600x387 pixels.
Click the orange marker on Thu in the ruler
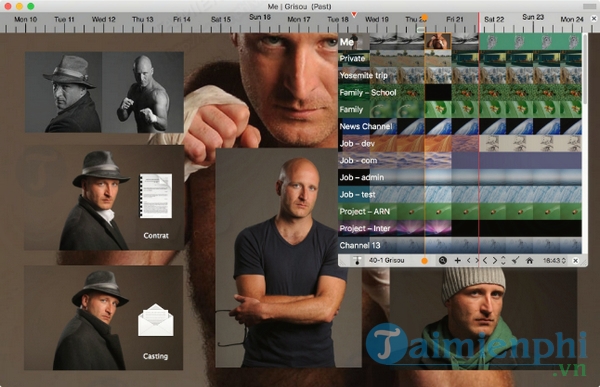(x=424, y=18)
